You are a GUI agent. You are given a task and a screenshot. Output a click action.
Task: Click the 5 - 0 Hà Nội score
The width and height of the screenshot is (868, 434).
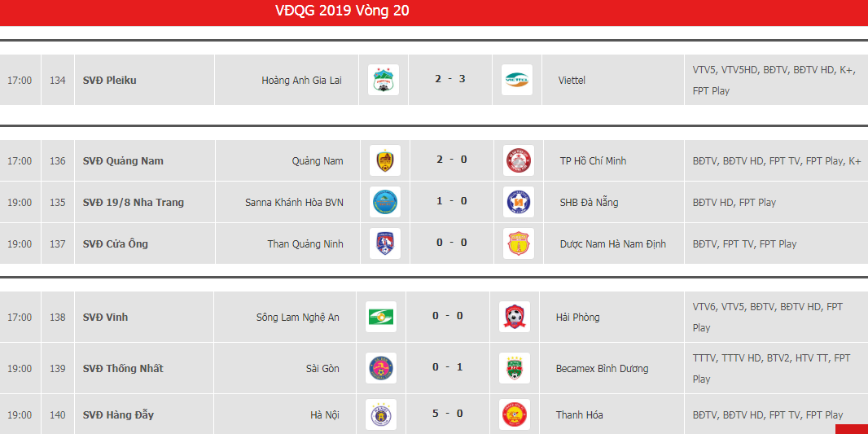(447, 414)
